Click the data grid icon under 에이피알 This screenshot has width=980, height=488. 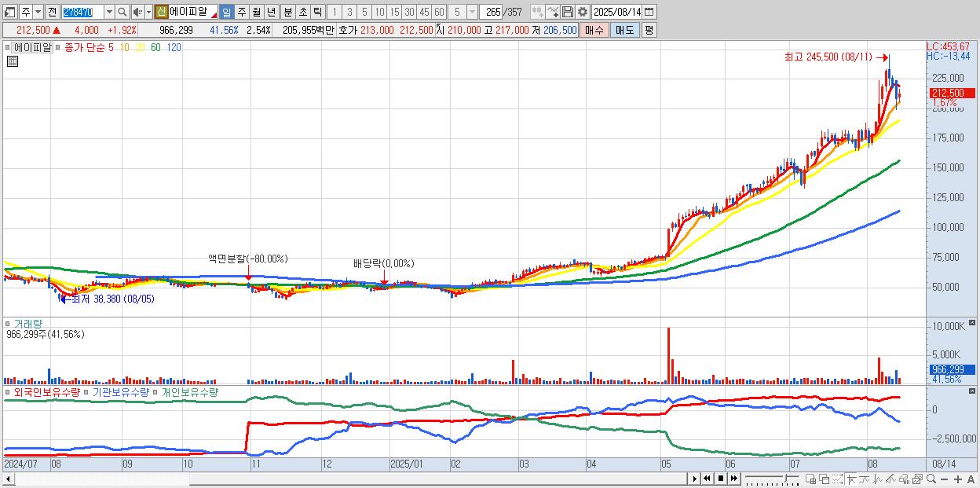[13, 61]
